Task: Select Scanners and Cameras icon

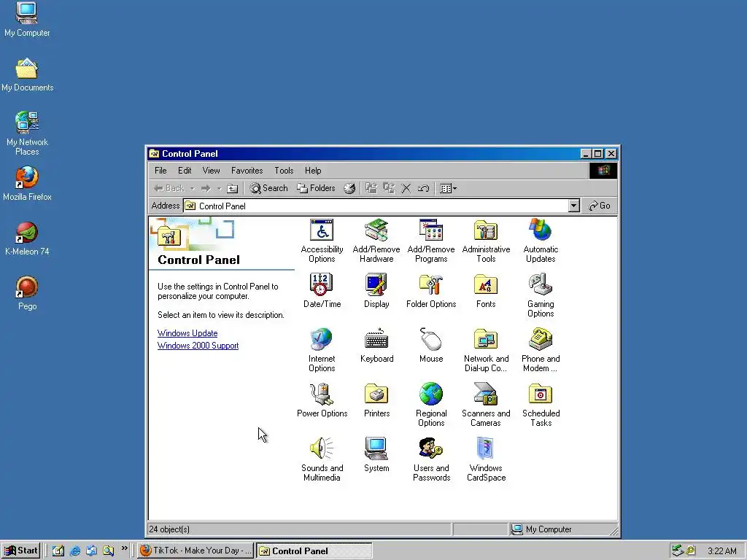Action: pyautogui.click(x=486, y=405)
